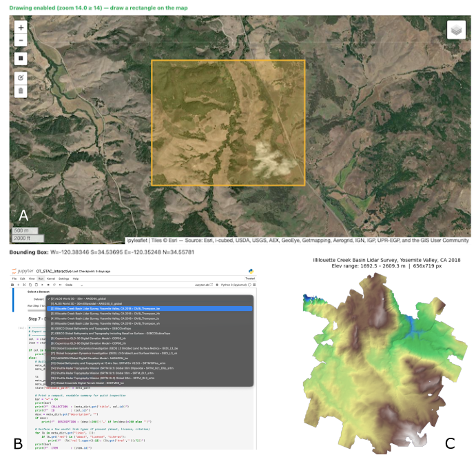The image size is (476, 455).
Task: Zoom in on the map
Action: point(21,28)
